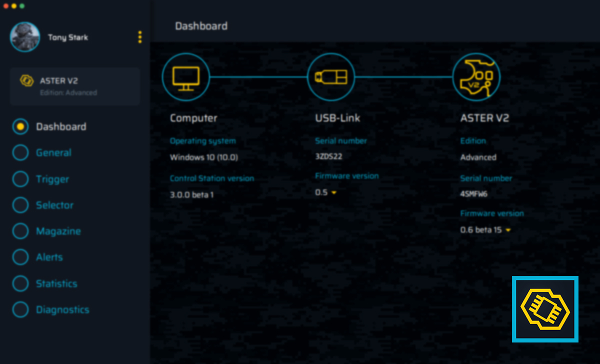This screenshot has height=364, width=600.
Task: Click the USB-Link serial number 3ZDS22
Action: click(329, 157)
